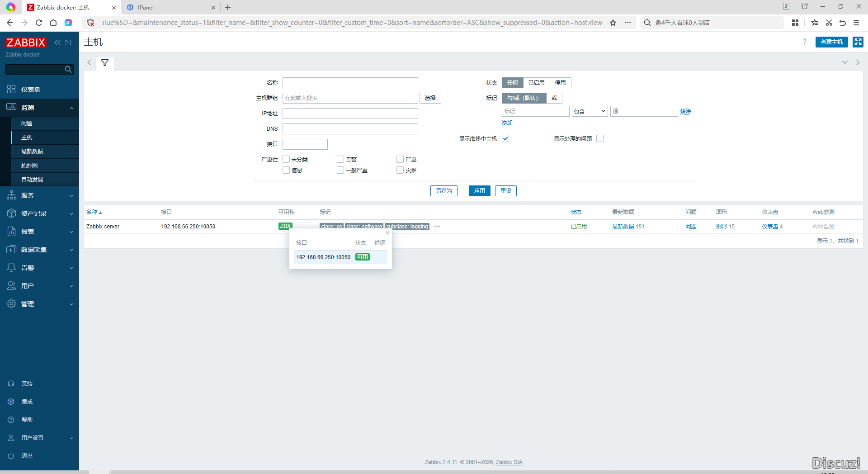Expand the 服务 menu section
This screenshot has height=474, width=868.
(71, 196)
